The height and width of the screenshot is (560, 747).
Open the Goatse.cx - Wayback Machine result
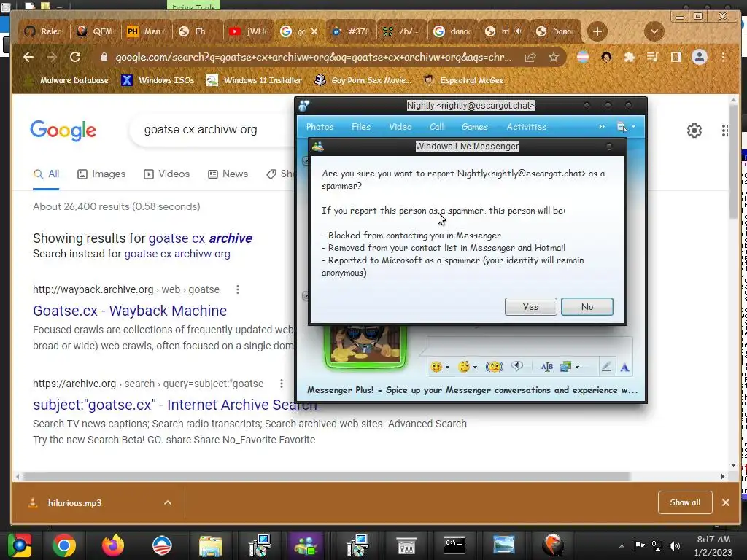pyautogui.click(x=130, y=311)
